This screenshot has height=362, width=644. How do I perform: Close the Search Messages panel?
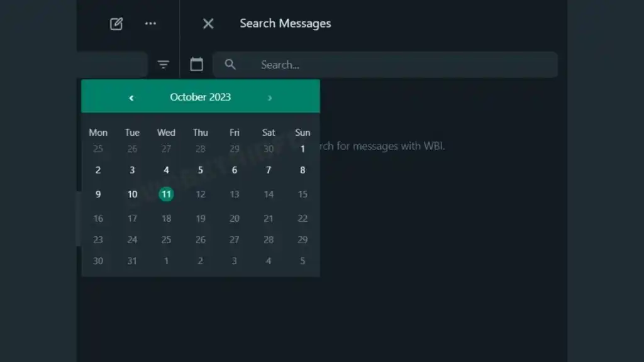click(208, 24)
